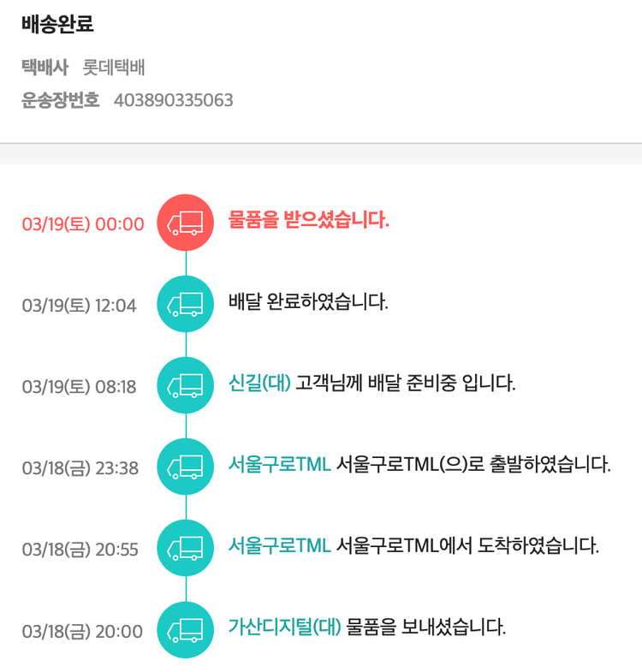
Task: Click the 물품을 받으셨습니다. status text
Action: tap(309, 221)
